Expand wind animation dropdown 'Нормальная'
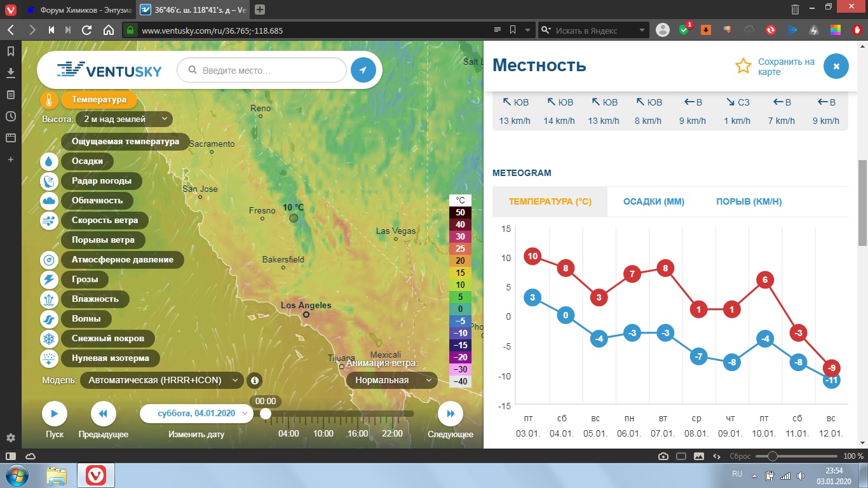 [392, 381]
